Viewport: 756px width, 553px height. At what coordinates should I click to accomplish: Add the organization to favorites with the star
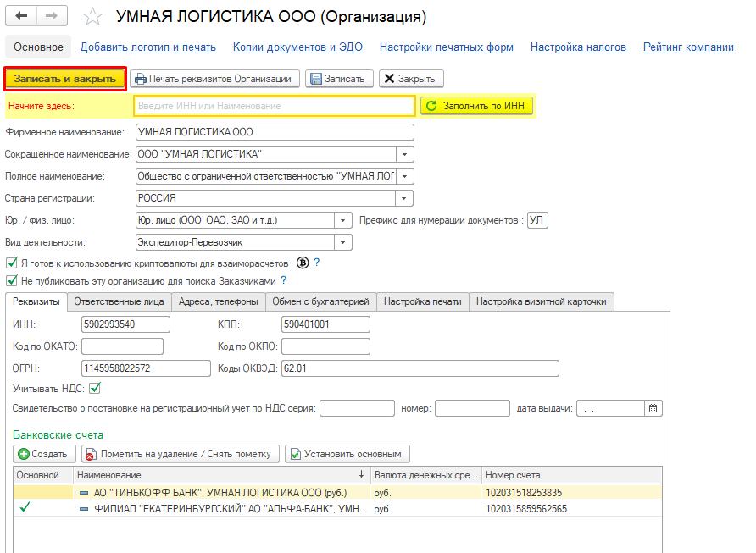(92, 17)
